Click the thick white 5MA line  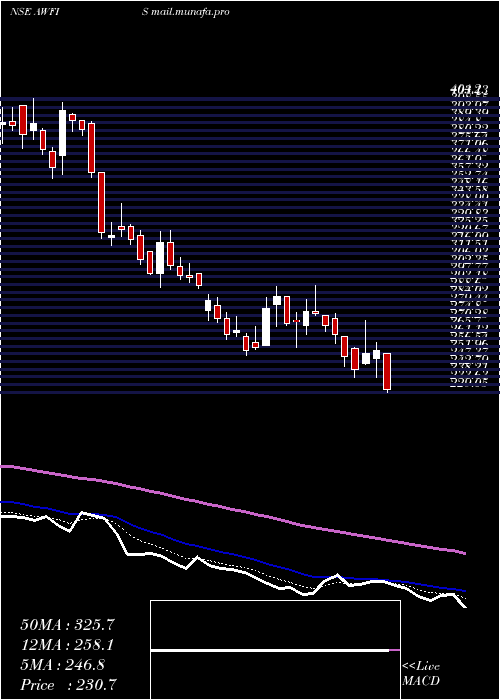232,570
